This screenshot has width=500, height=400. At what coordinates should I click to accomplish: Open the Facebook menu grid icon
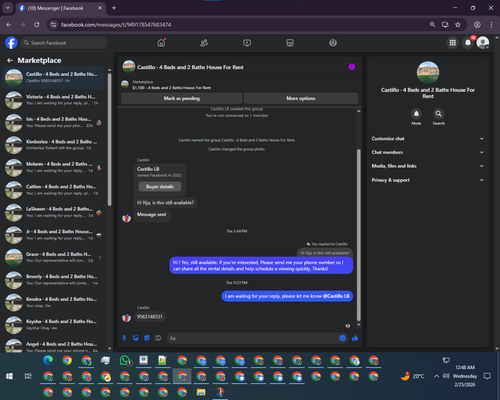tap(453, 43)
